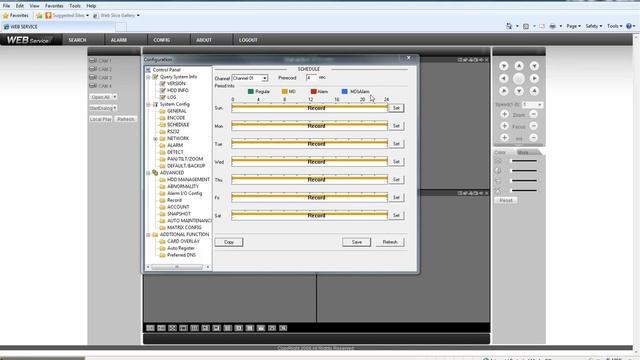Select the ALARM folder in the tree

[175, 145]
